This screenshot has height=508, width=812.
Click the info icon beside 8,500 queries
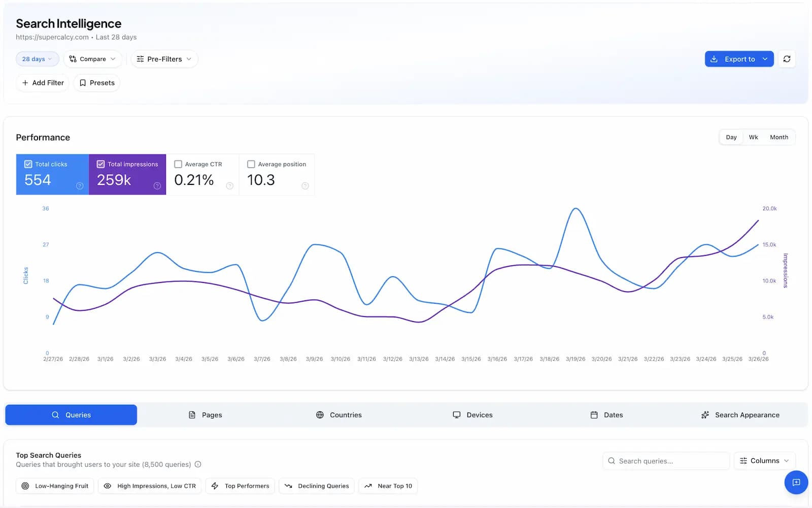(198, 464)
